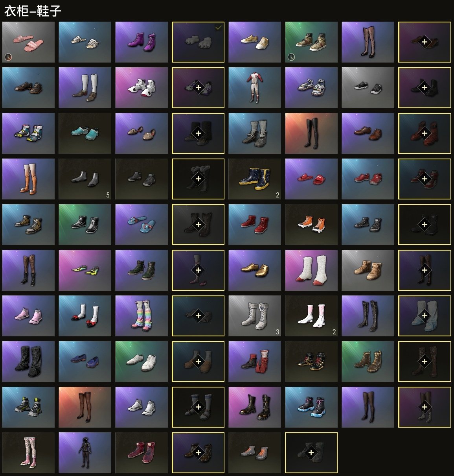Select the full black character outfit item
This screenshot has height=476, width=454.
85,453
